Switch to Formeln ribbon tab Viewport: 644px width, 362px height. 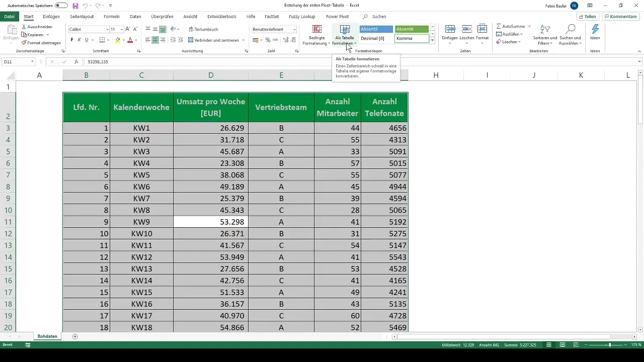tap(112, 17)
